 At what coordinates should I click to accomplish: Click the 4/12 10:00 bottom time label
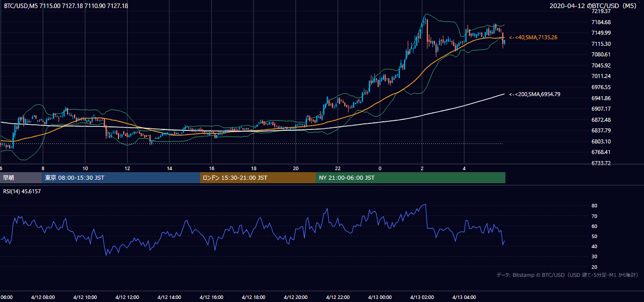[x=85, y=297]
